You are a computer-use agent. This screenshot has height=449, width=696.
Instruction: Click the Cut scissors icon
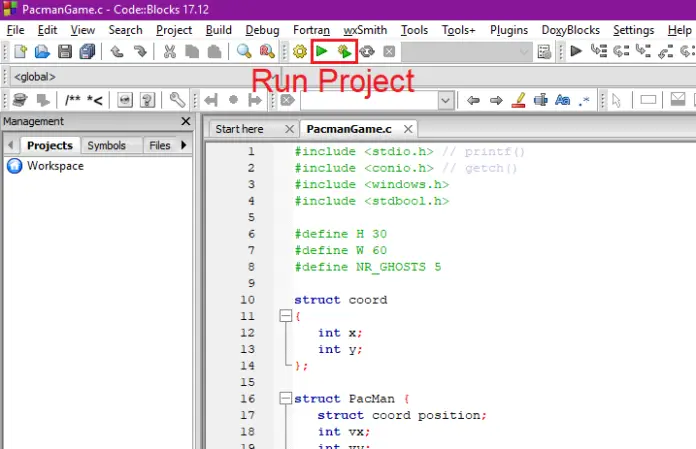169,51
